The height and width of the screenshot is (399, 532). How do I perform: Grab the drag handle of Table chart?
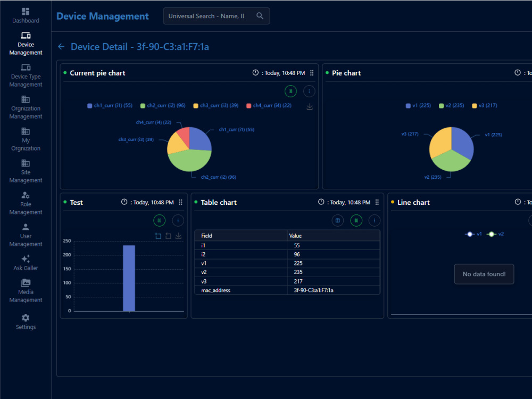tap(377, 202)
